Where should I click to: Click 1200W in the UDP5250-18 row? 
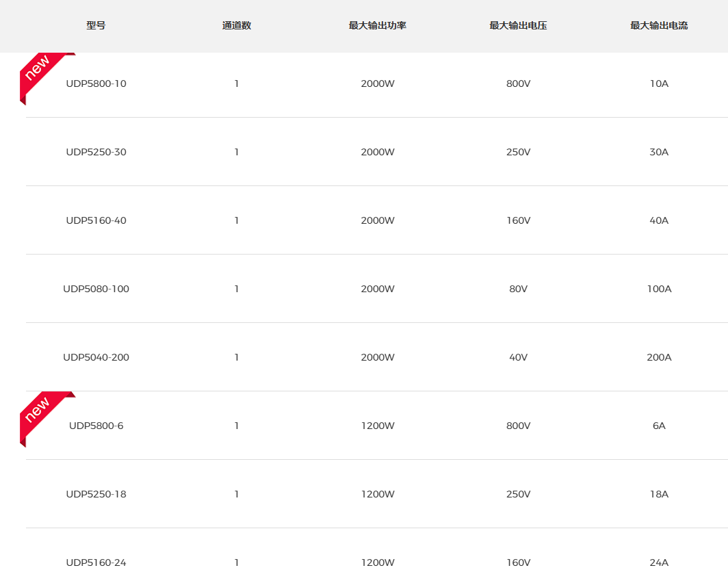click(378, 494)
